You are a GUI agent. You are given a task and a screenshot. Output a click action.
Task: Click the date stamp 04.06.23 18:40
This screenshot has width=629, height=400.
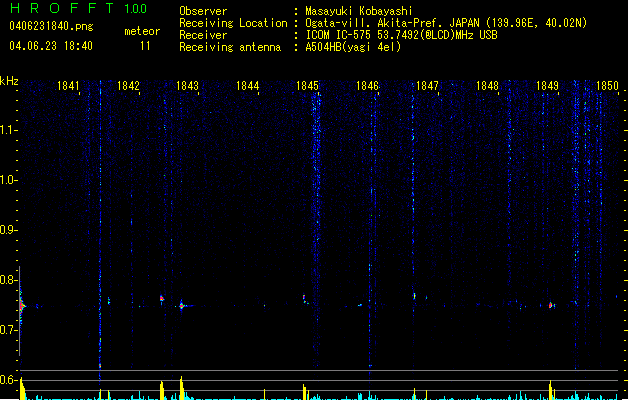(51, 46)
